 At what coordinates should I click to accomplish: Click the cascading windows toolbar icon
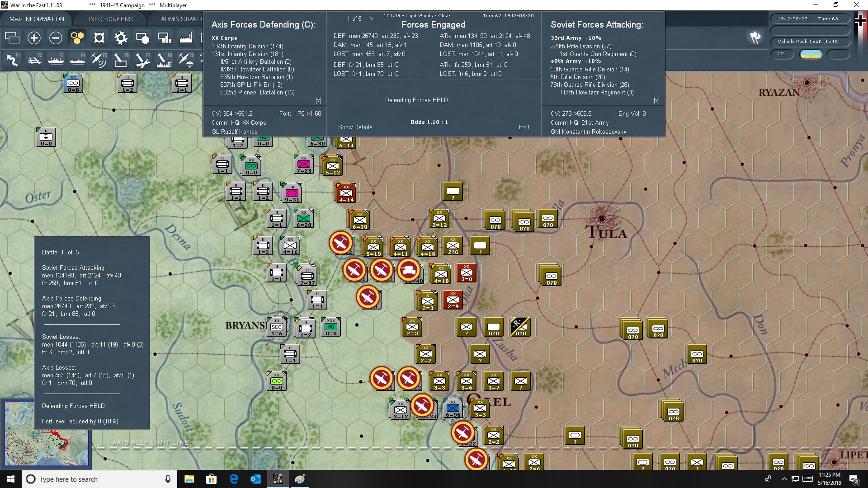pos(12,38)
